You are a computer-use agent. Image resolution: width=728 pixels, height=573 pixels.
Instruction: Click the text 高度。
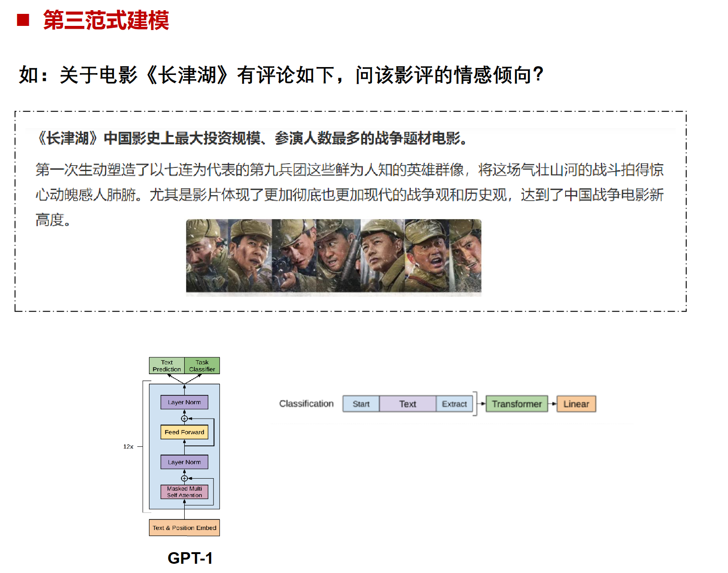pyautogui.click(x=53, y=220)
